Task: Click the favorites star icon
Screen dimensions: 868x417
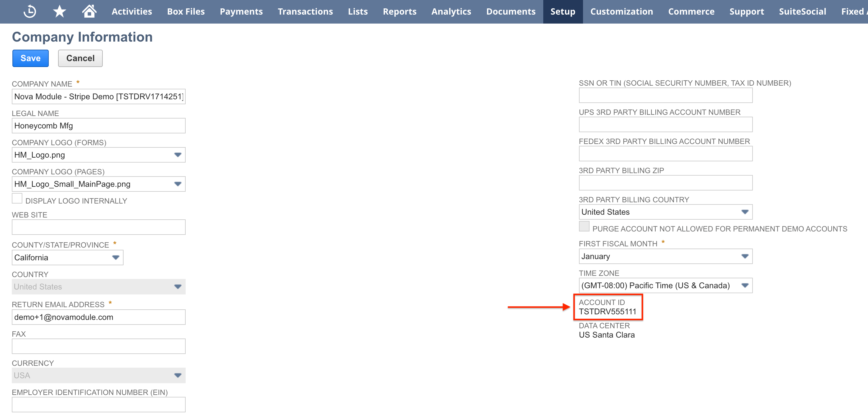Action: point(59,11)
